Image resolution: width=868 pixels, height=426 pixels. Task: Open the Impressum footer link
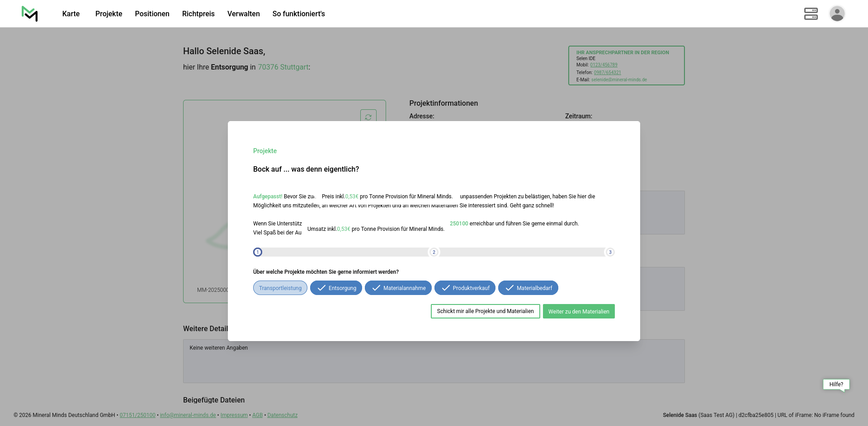234,415
